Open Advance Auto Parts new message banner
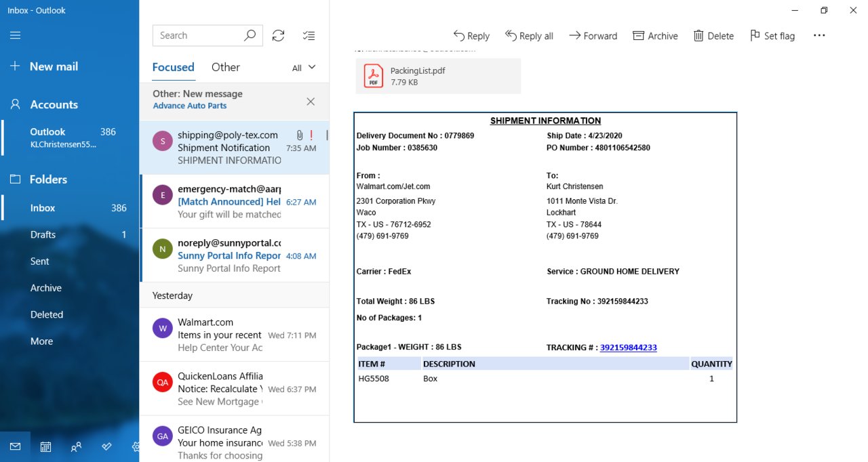The height and width of the screenshot is (462, 868). (190, 106)
